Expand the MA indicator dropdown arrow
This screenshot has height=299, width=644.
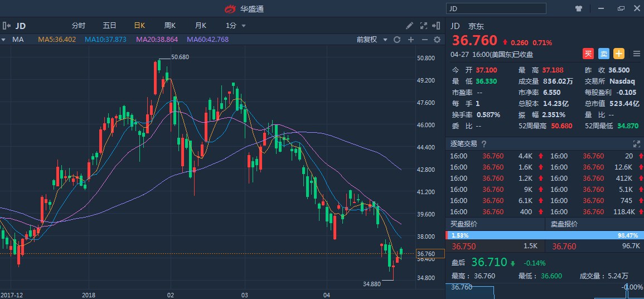click(x=3, y=40)
